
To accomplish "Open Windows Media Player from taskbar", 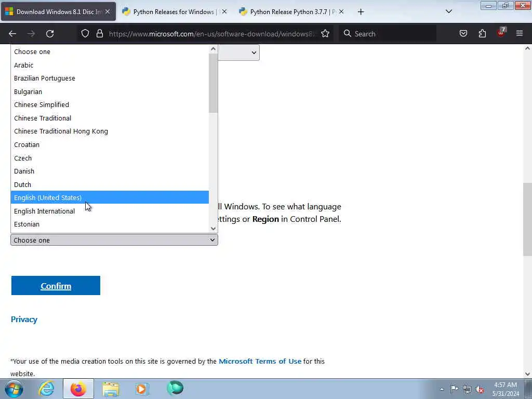I will click(142, 389).
